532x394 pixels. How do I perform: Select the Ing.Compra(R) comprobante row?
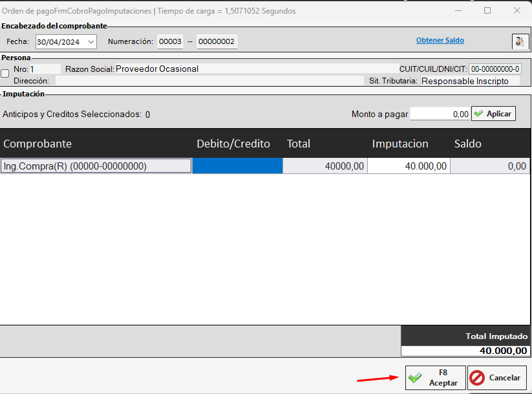click(x=96, y=166)
